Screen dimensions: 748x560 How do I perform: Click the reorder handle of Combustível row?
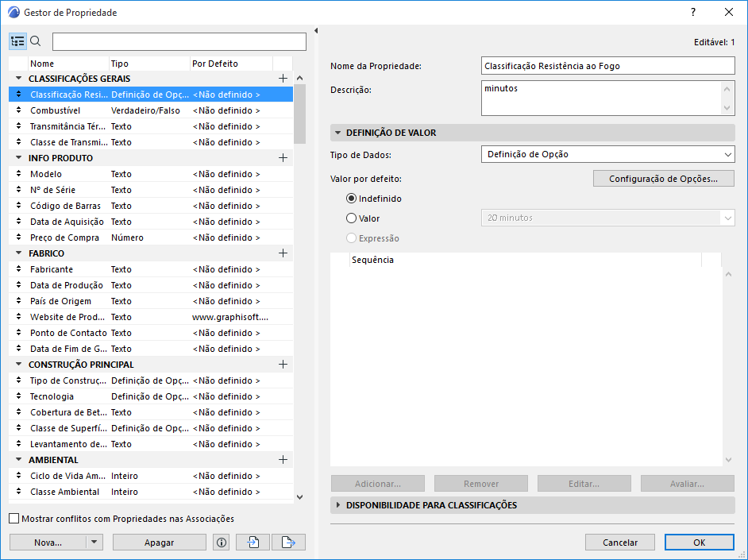tap(18, 110)
